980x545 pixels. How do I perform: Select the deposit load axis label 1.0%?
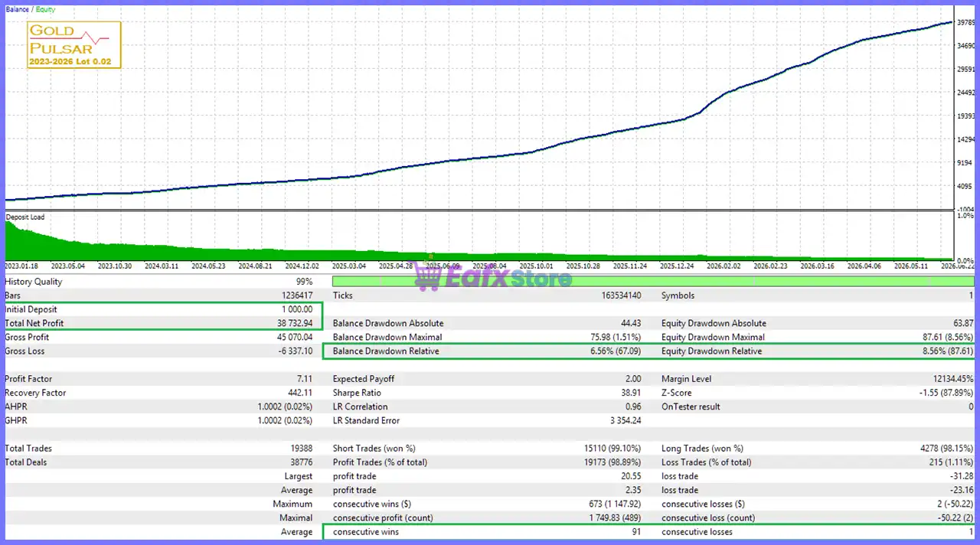(965, 217)
